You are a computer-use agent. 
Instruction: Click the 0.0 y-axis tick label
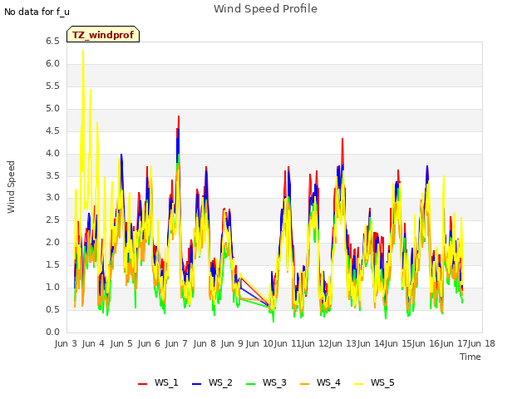pos(52,332)
